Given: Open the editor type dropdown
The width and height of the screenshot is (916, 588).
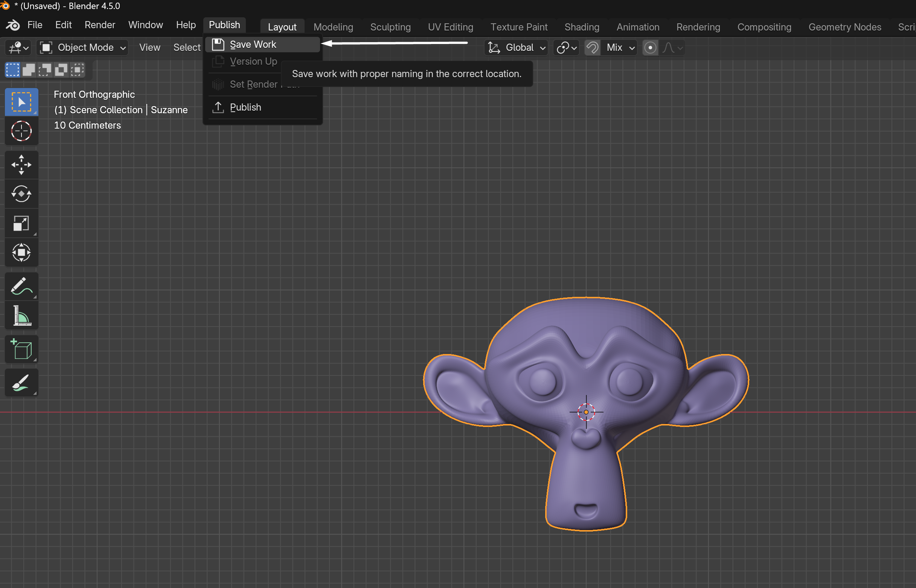Looking at the screenshot, I should 19,48.
